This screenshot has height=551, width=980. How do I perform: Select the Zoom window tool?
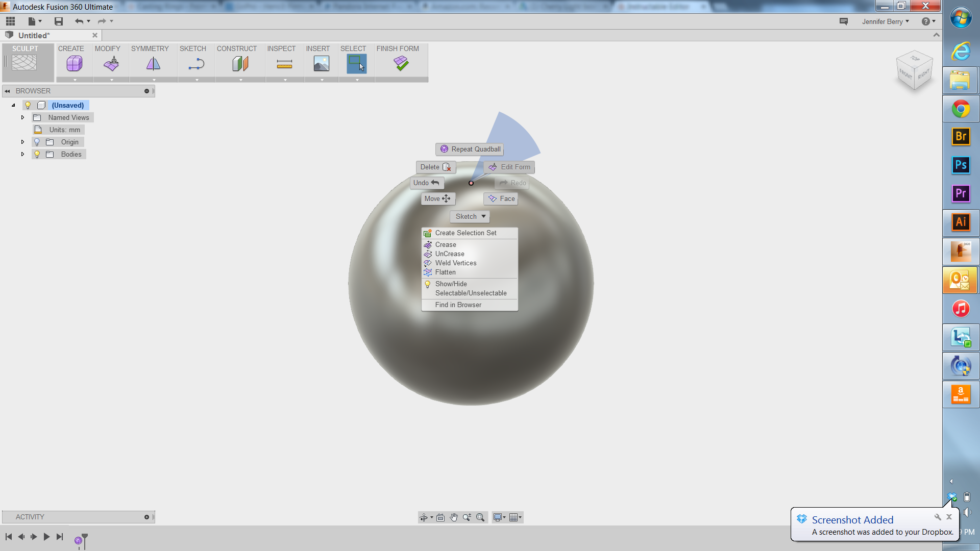pos(480,517)
